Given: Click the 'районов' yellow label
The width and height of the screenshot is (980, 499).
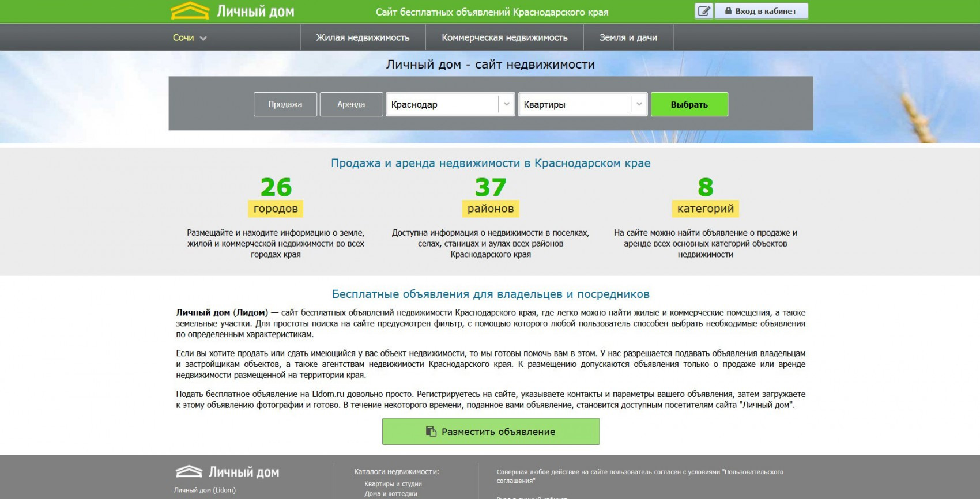Looking at the screenshot, I should tap(491, 209).
